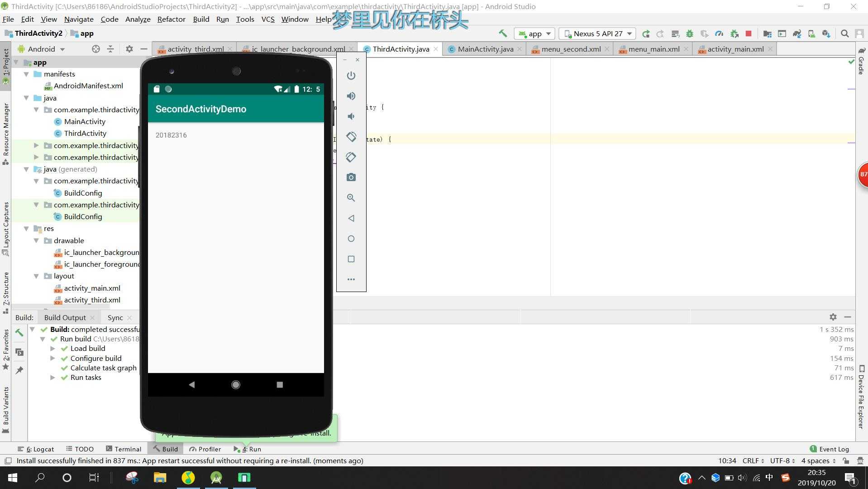
Task: Open the app run configuration dropdown
Action: tap(535, 34)
